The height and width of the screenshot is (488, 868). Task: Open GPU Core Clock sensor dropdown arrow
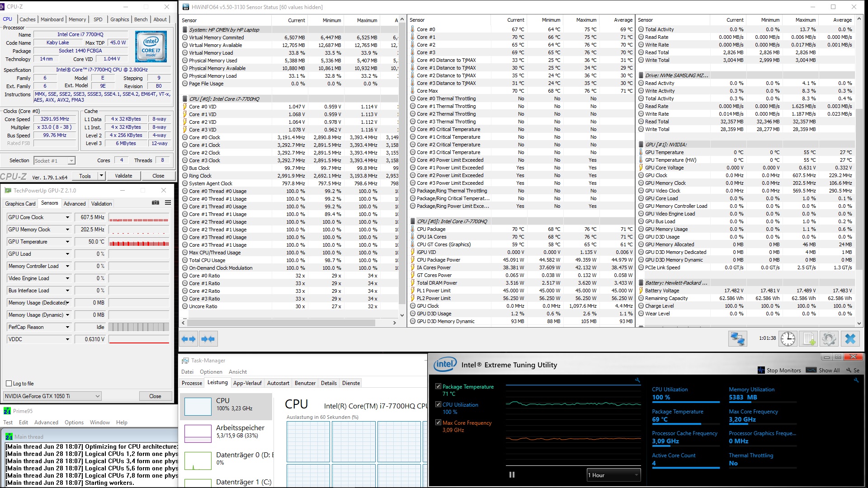click(67, 217)
